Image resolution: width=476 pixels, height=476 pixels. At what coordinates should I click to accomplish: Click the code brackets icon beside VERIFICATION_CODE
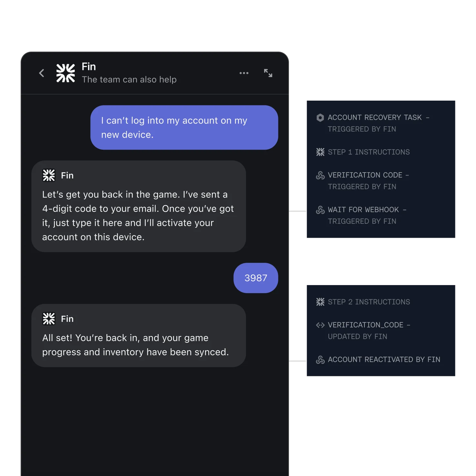[x=320, y=325]
